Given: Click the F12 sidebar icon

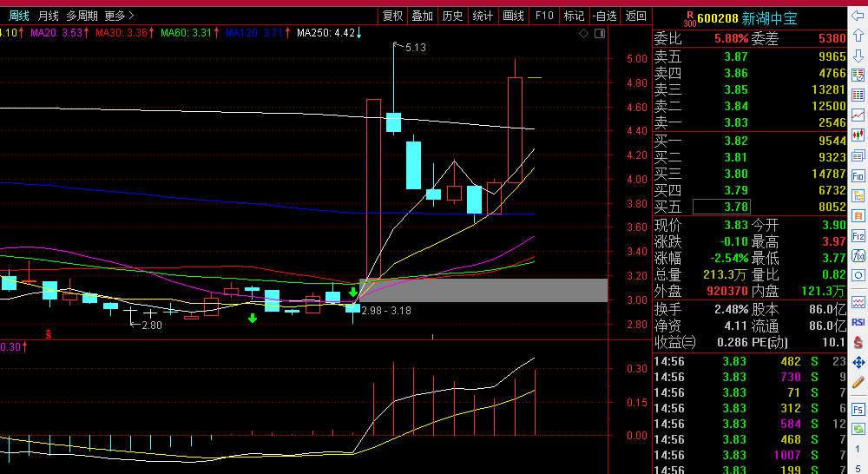Looking at the screenshot, I should click(x=858, y=236).
